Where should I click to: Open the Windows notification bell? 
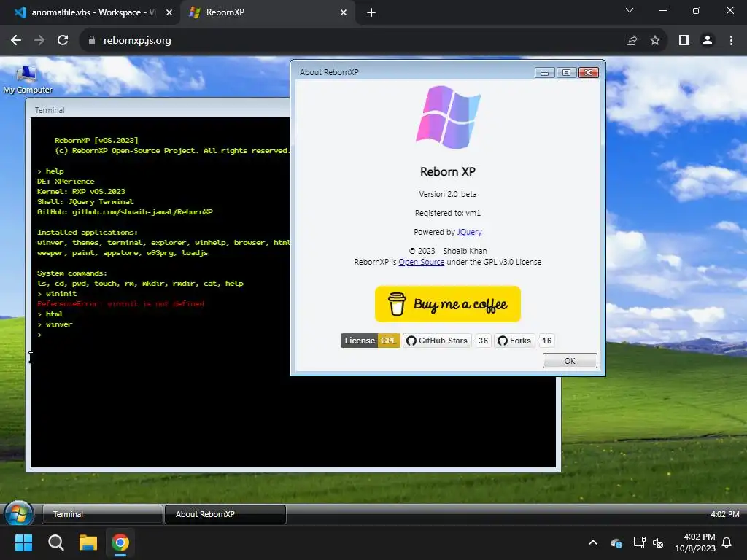(x=727, y=542)
